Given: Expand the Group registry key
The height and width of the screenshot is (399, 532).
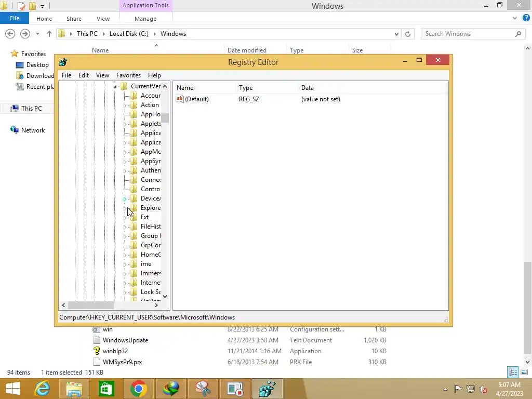Looking at the screenshot, I should pyautogui.click(x=125, y=236).
